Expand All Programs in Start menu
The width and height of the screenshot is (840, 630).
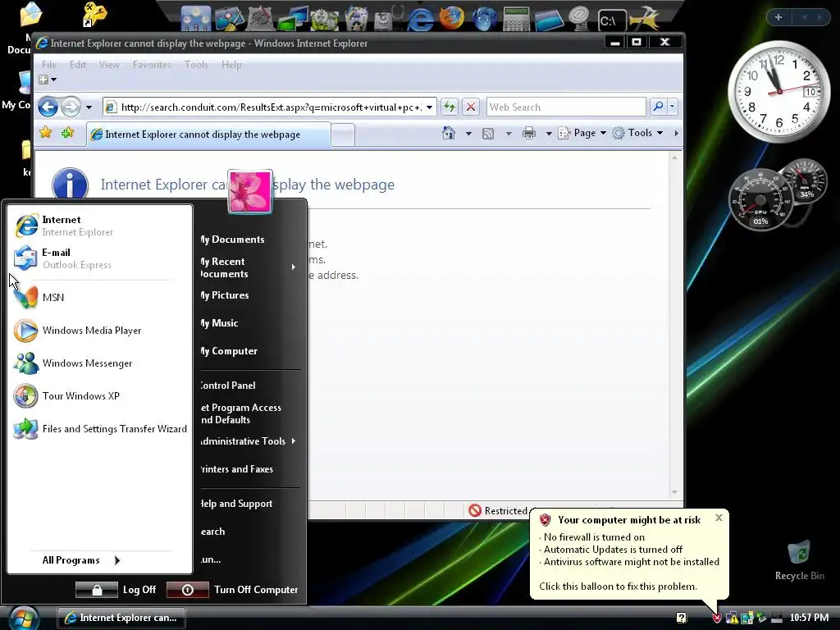[81, 560]
